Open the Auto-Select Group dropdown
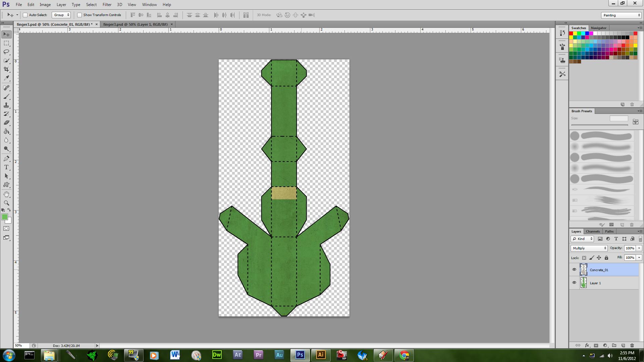 61,15
